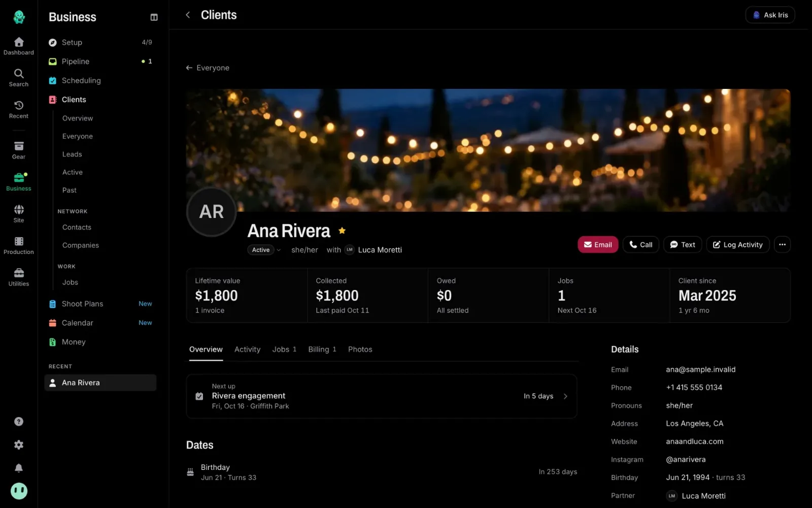
Task: Switch to the Billing tab
Action: 322,350
